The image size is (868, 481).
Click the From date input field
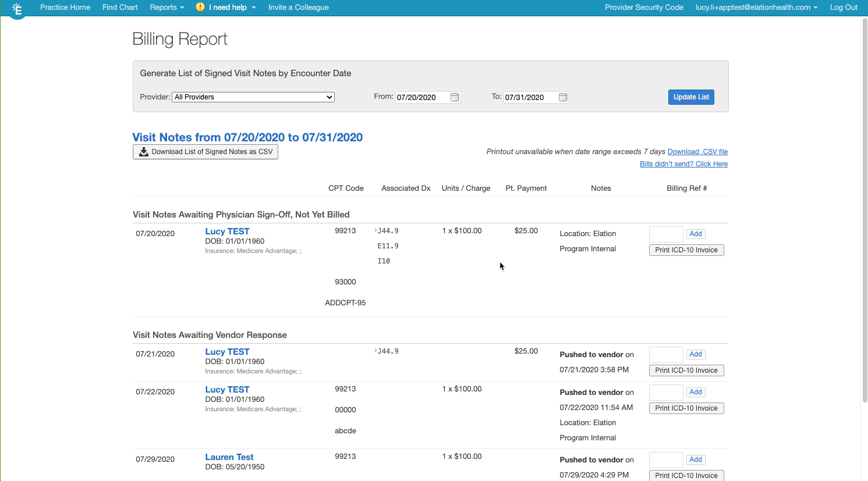pyautogui.click(x=422, y=97)
